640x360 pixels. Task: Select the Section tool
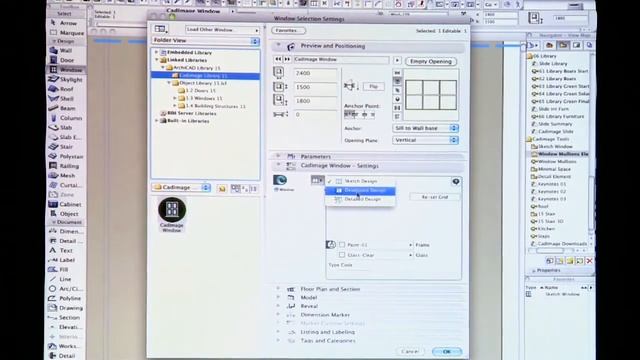(x=64, y=318)
